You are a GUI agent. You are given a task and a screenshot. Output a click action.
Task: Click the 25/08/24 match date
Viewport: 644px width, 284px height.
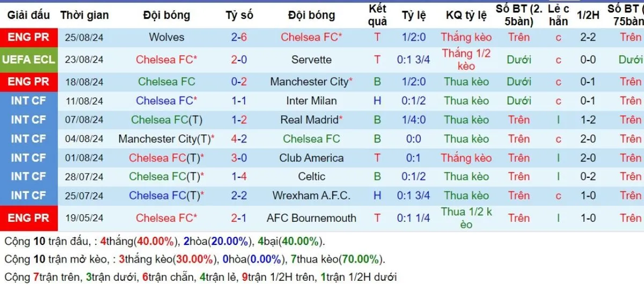pyautogui.click(x=84, y=37)
